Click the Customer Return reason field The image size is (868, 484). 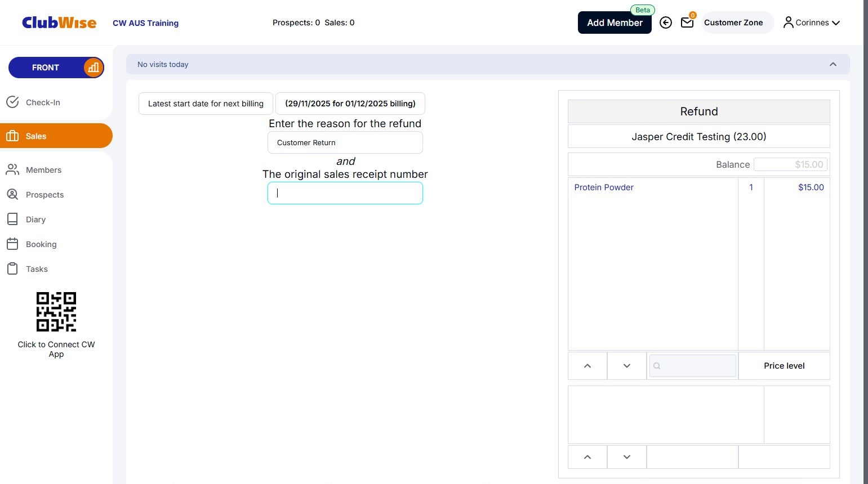[x=345, y=142]
